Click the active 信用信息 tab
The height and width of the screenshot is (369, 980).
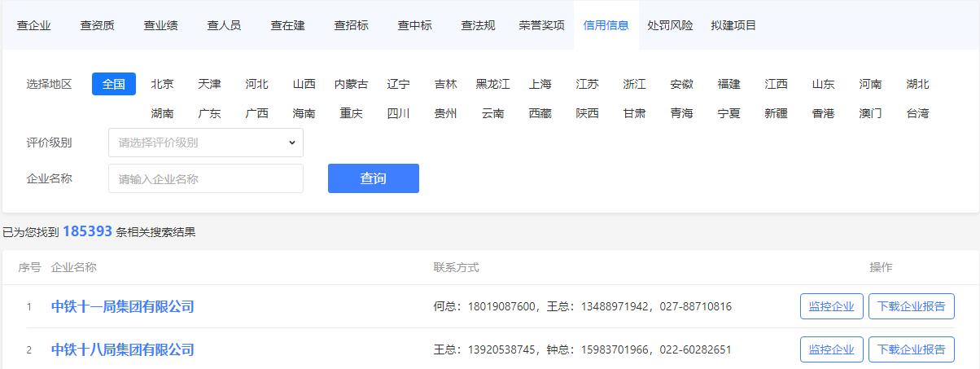click(x=606, y=25)
